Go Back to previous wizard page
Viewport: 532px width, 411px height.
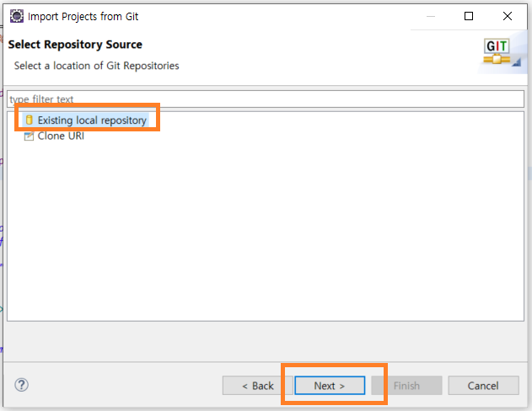257,385
